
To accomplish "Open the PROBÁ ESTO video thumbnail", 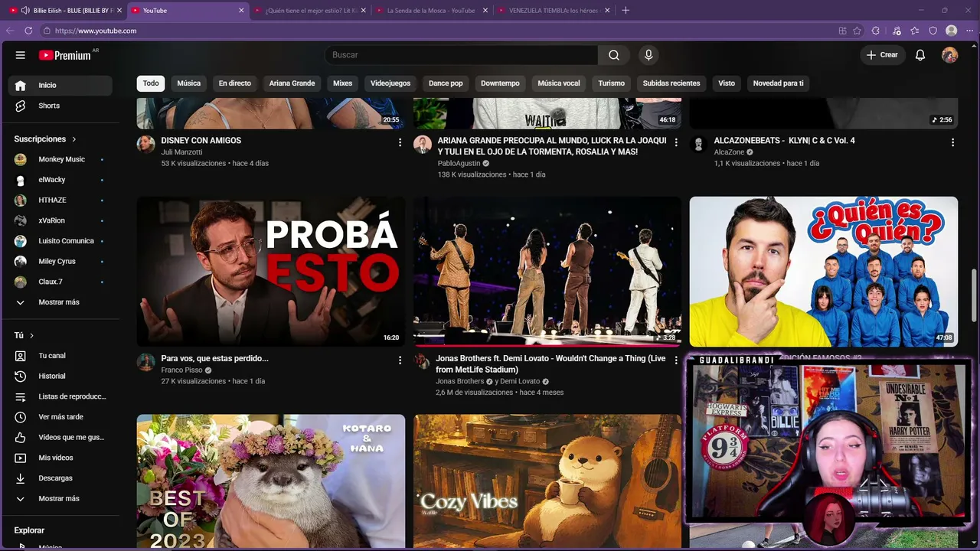I will 271,272.
